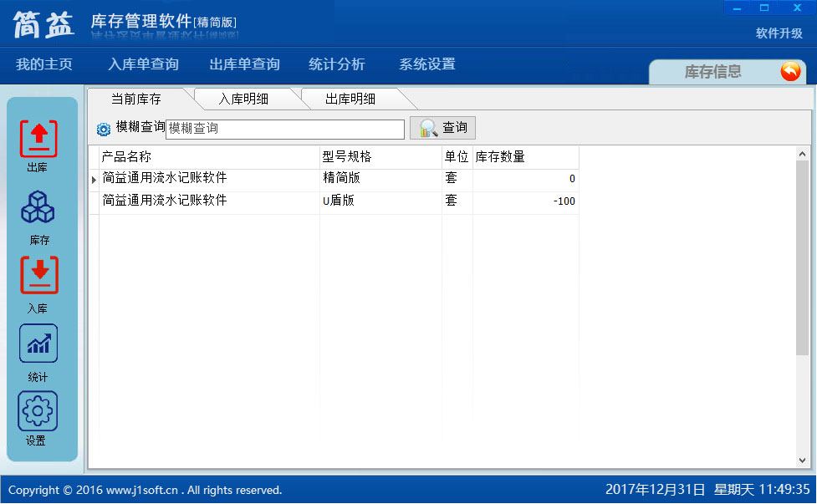Select the 库存 inventory cubes icon
This screenshot has height=504, width=817.
click(38, 207)
